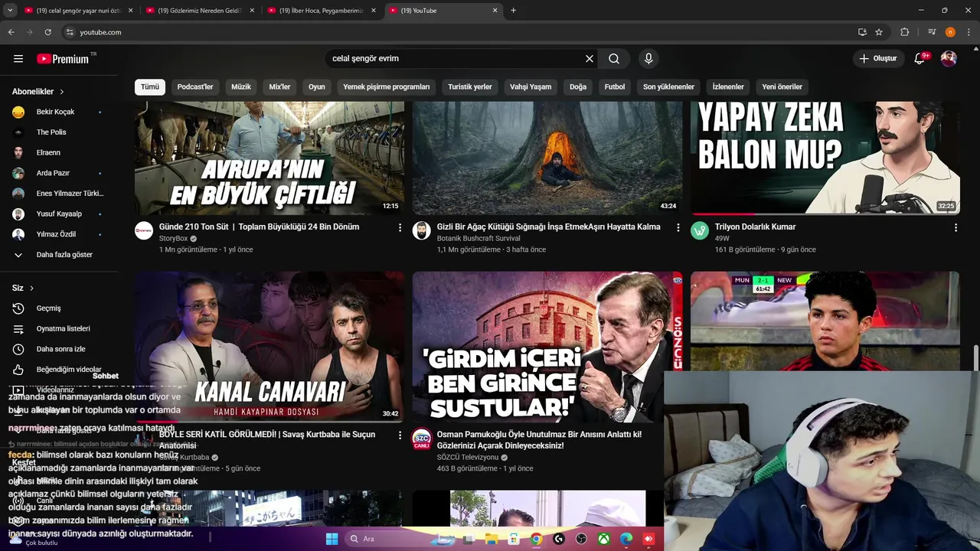The image size is (980, 551).
Task: Open OBS Studio from the taskbar
Action: [x=580, y=539]
